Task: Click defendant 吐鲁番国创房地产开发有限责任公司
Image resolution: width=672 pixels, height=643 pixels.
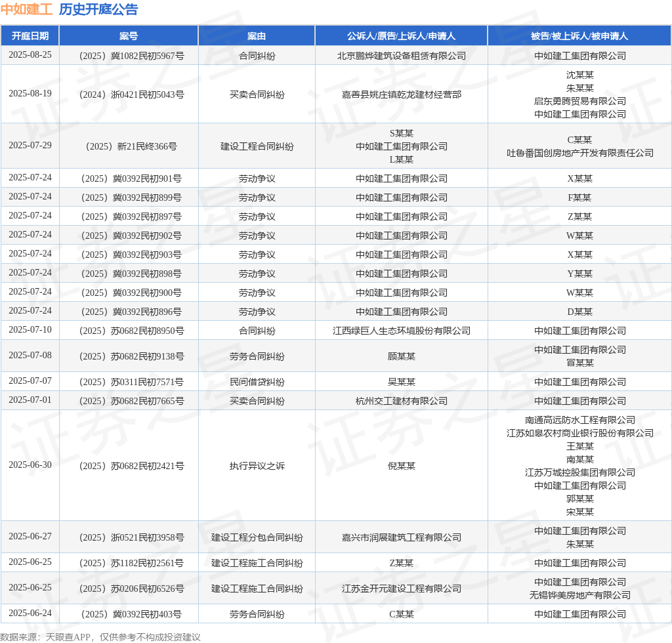Action: (579, 153)
